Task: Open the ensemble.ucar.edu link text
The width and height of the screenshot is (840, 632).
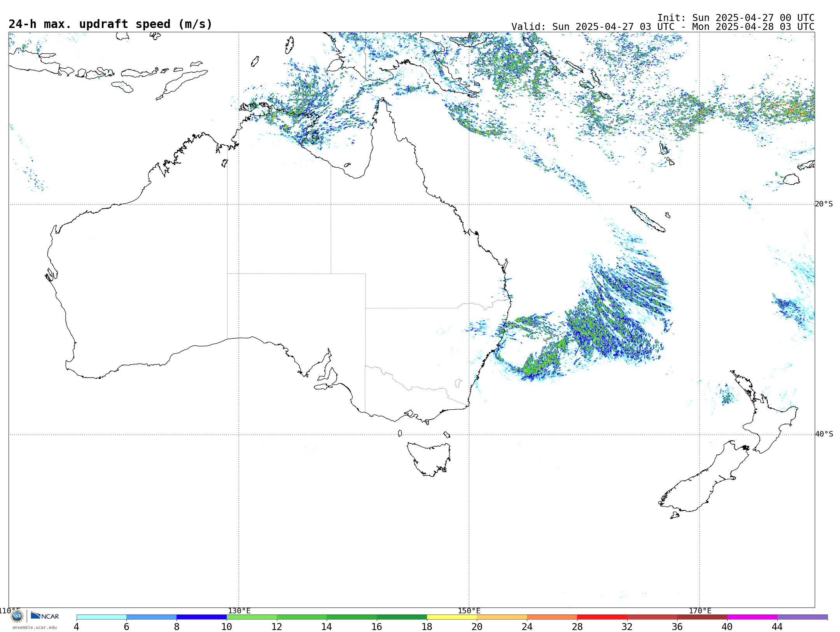Action: pos(35,627)
